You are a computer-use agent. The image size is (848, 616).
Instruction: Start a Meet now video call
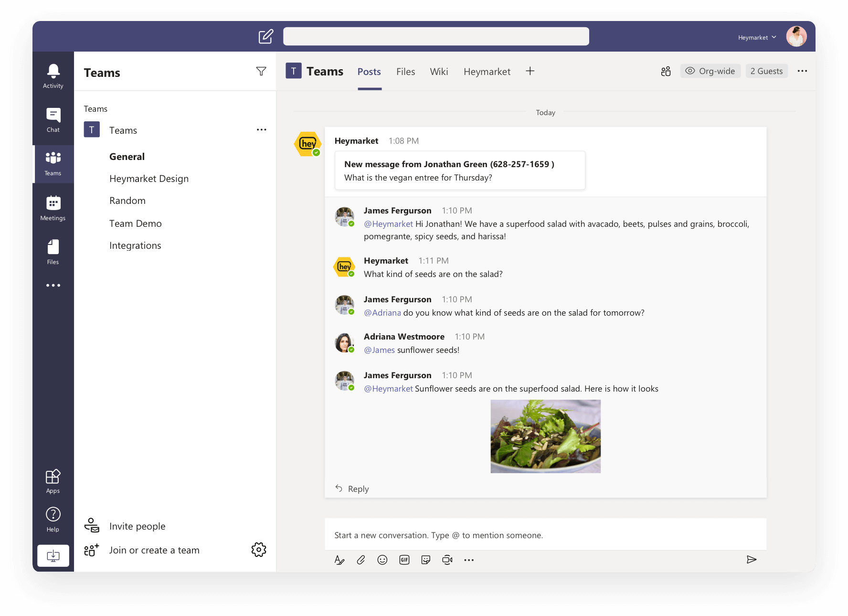click(447, 560)
